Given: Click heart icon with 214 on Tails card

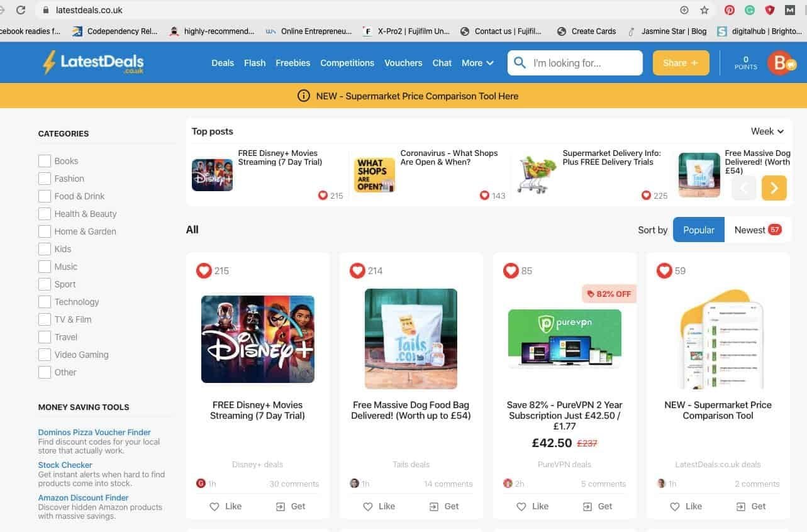Looking at the screenshot, I should pos(357,270).
